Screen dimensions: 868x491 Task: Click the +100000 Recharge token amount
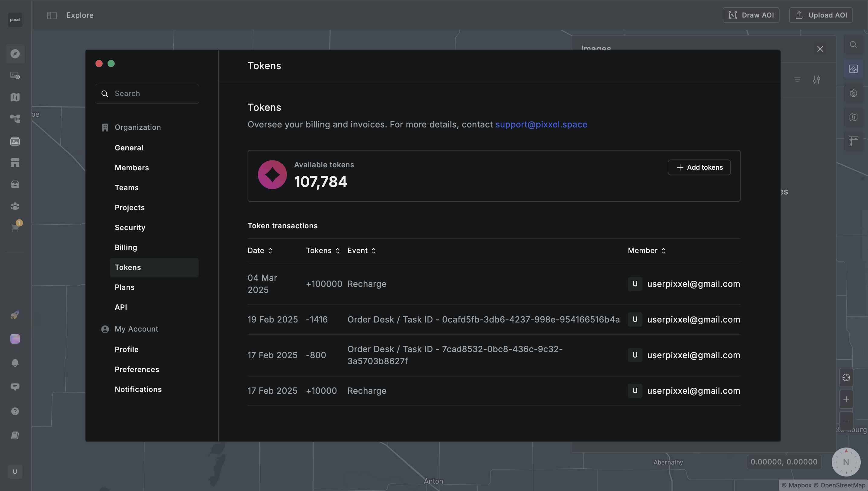(324, 284)
